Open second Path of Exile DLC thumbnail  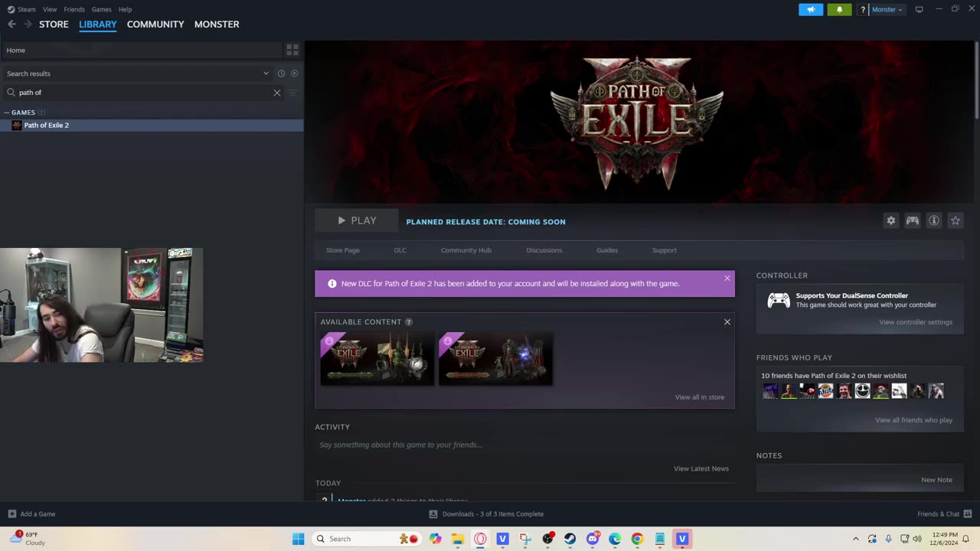pos(495,358)
